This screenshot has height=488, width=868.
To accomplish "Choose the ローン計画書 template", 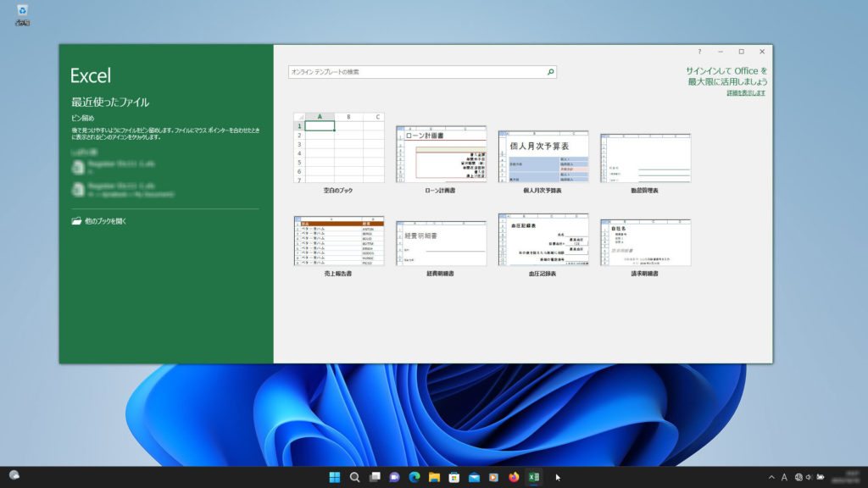I will coord(441,156).
